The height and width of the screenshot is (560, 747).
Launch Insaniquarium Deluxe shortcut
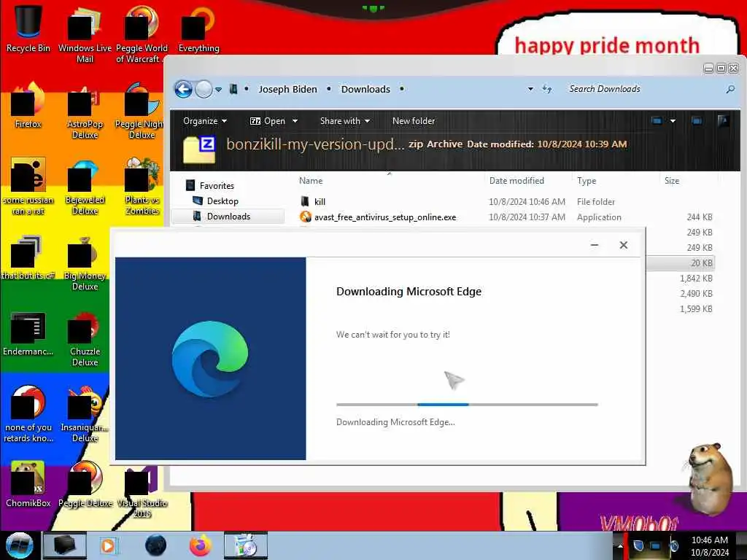click(85, 413)
